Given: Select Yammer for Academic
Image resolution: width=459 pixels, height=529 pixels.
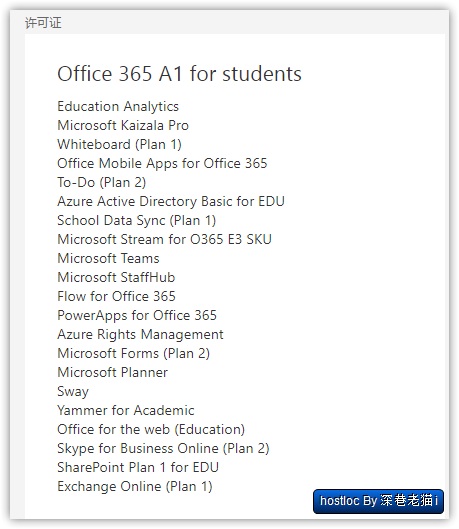Looking at the screenshot, I should [x=125, y=411].
